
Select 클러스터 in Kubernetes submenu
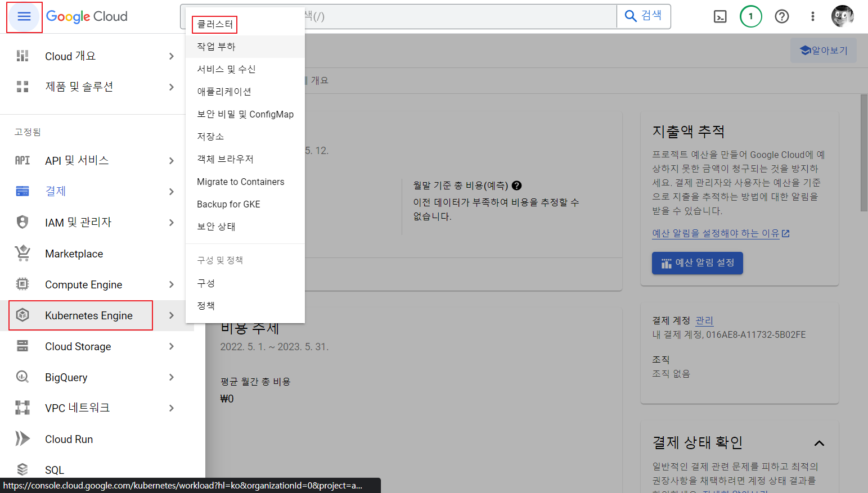tap(245, 24)
